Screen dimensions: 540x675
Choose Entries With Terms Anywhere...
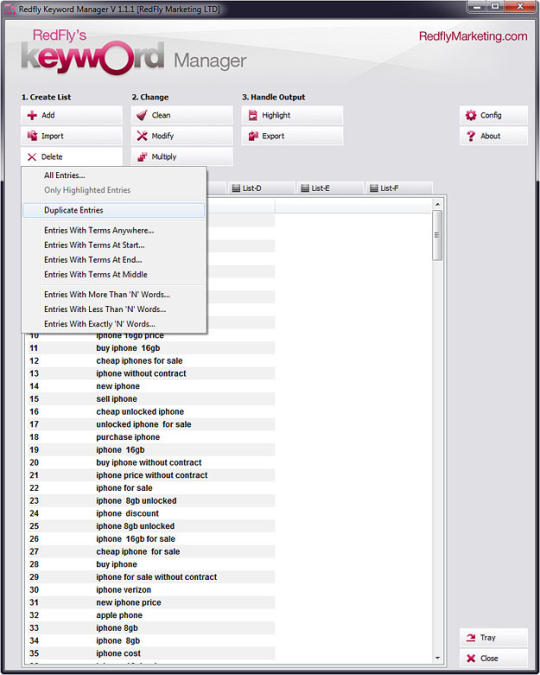114,230
